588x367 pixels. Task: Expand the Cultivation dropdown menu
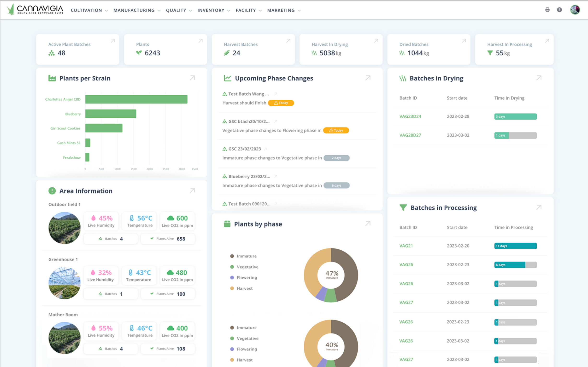point(89,10)
